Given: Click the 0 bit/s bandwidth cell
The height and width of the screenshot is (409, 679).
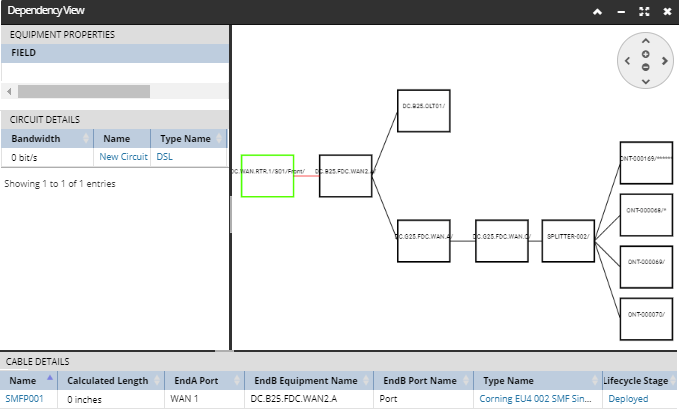Looking at the screenshot, I should (x=48, y=157).
